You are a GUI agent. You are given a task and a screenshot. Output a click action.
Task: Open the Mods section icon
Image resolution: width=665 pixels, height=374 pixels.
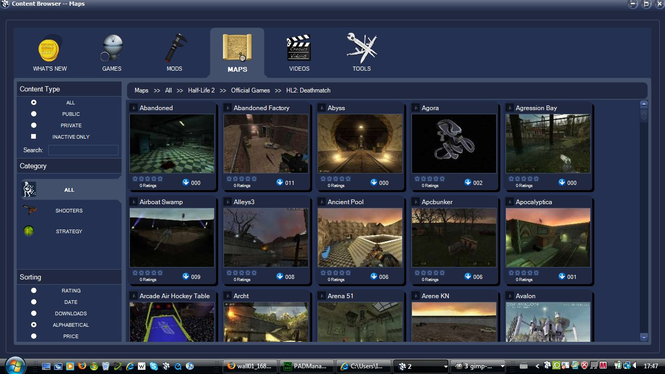pos(175,47)
